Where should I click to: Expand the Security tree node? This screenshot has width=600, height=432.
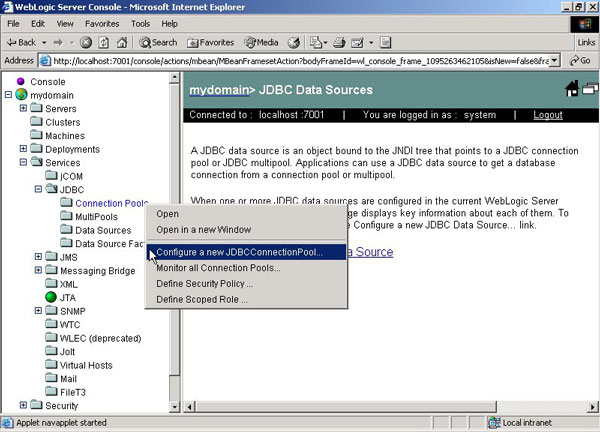pyautogui.click(x=23, y=405)
